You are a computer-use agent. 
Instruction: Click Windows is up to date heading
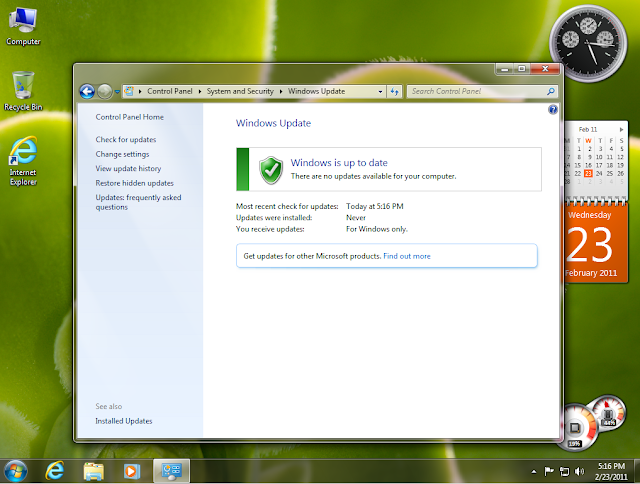coord(339,163)
